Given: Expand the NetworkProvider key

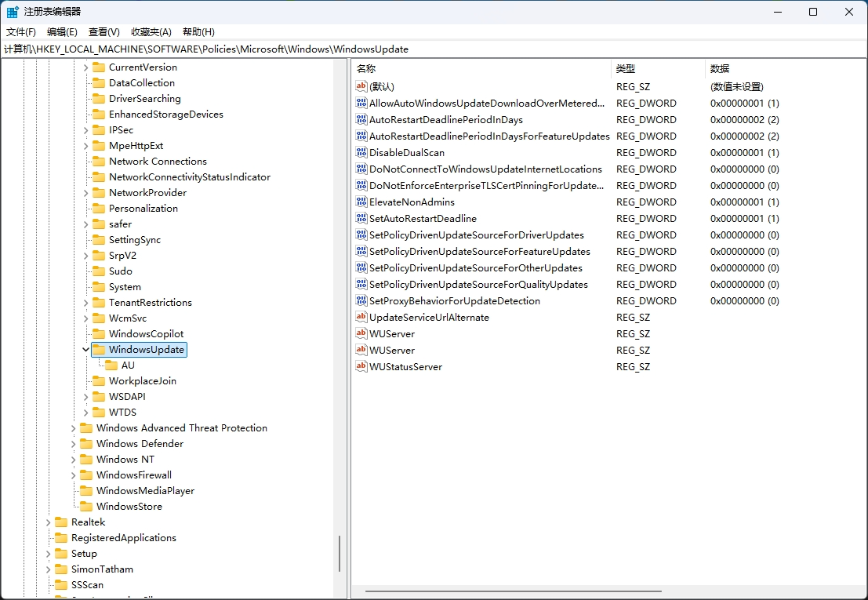Looking at the screenshot, I should [85, 193].
